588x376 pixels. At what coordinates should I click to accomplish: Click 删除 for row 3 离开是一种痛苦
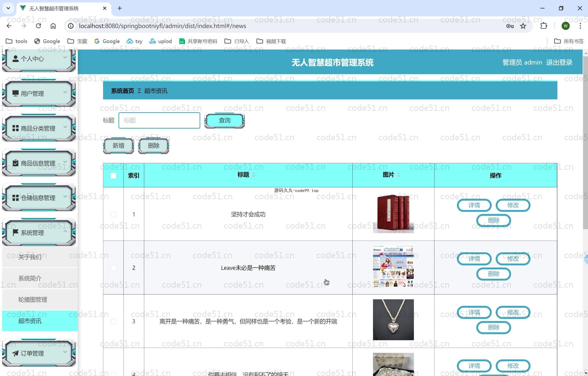point(494,327)
